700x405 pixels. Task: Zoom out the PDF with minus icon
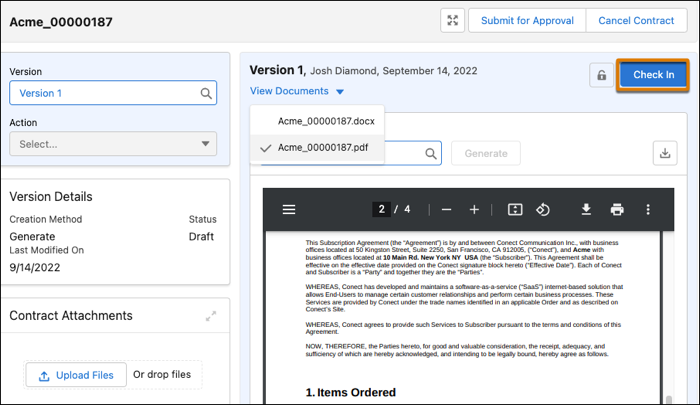pyautogui.click(x=446, y=209)
